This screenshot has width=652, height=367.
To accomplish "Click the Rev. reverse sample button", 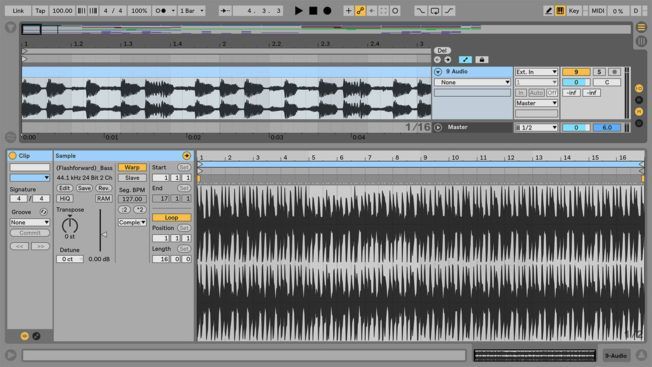I will (104, 188).
